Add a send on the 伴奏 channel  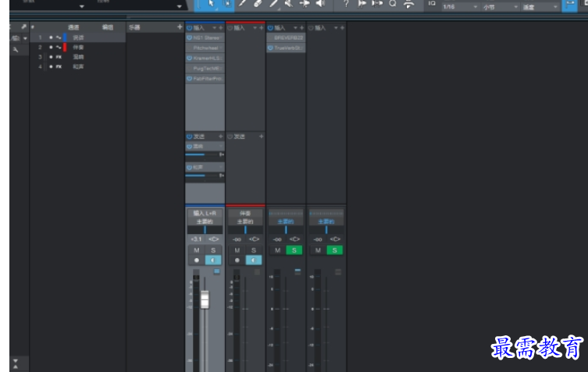click(x=261, y=136)
